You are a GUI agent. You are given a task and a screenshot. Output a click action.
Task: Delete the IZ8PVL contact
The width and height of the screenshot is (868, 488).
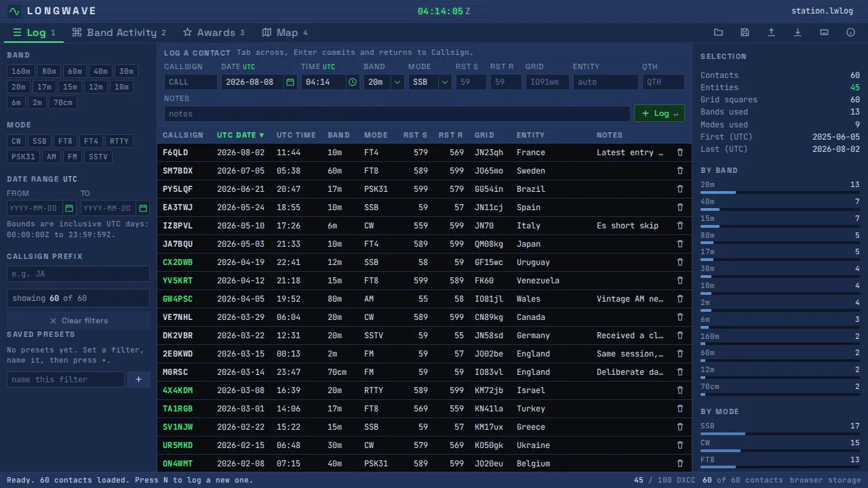coord(680,226)
